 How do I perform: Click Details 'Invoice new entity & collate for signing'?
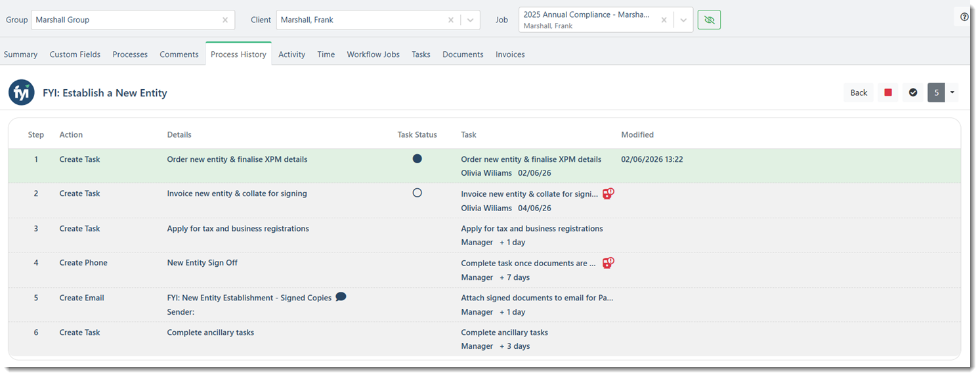point(237,193)
